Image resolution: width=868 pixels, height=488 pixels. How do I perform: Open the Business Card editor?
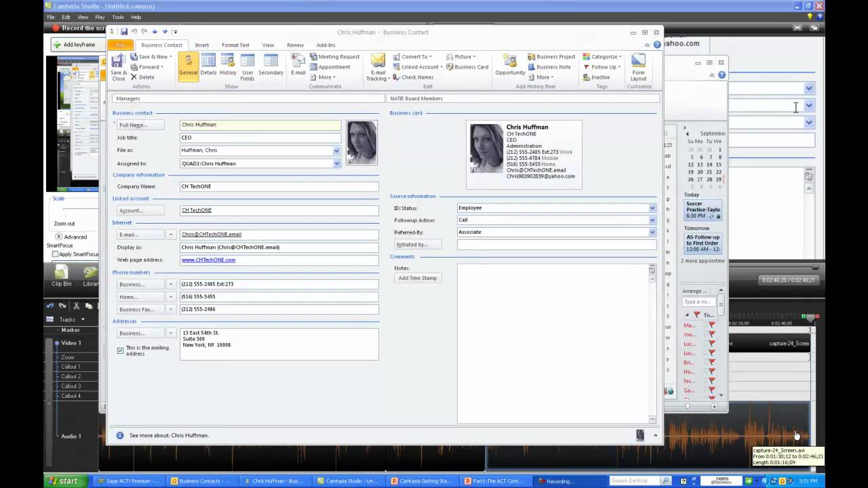point(467,67)
